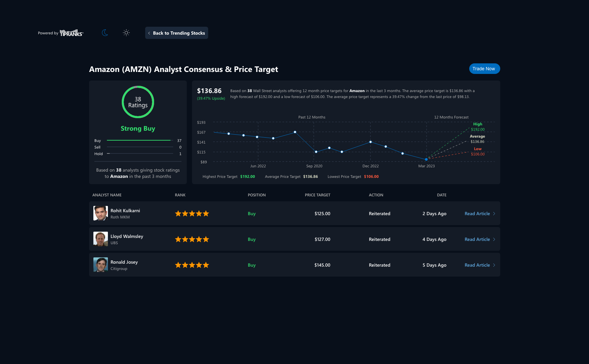This screenshot has width=589, height=364.
Task: Click the Citigroup firm label
Action: (119, 269)
